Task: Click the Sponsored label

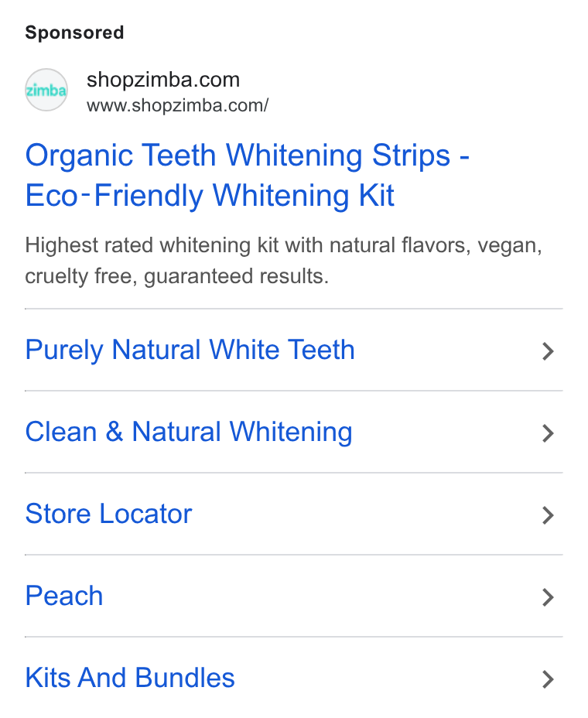Action: point(74,32)
